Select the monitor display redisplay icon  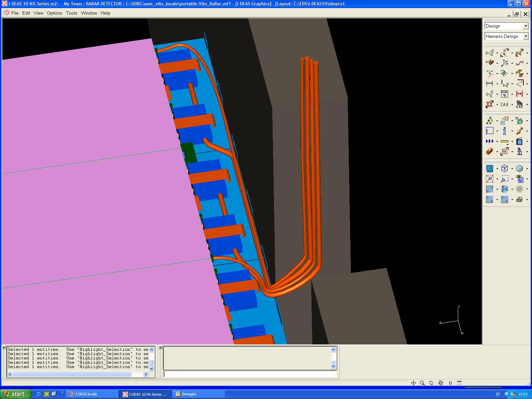pos(489,168)
